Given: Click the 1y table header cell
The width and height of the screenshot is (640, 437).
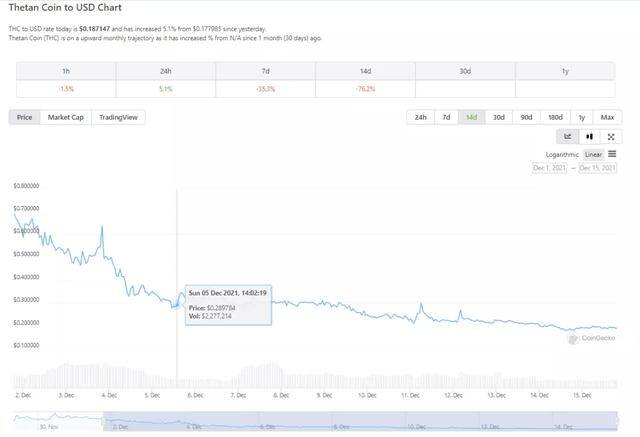Looking at the screenshot, I should [x=565, y=71].
